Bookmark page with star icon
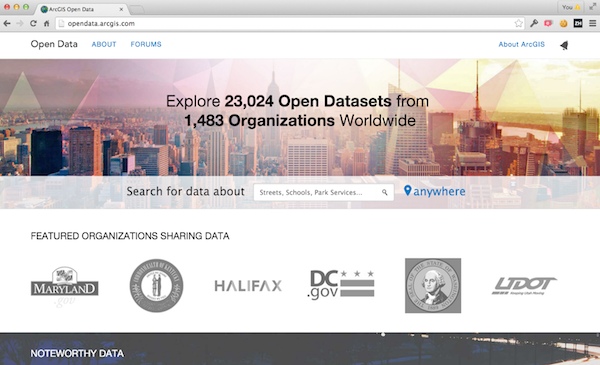The image size is (600, 365). 518,24
